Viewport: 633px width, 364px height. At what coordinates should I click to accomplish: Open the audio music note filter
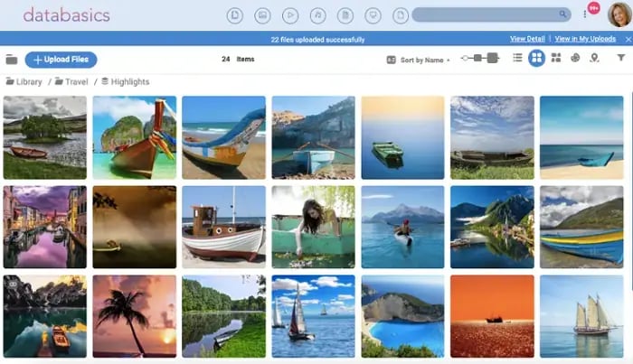317,15
